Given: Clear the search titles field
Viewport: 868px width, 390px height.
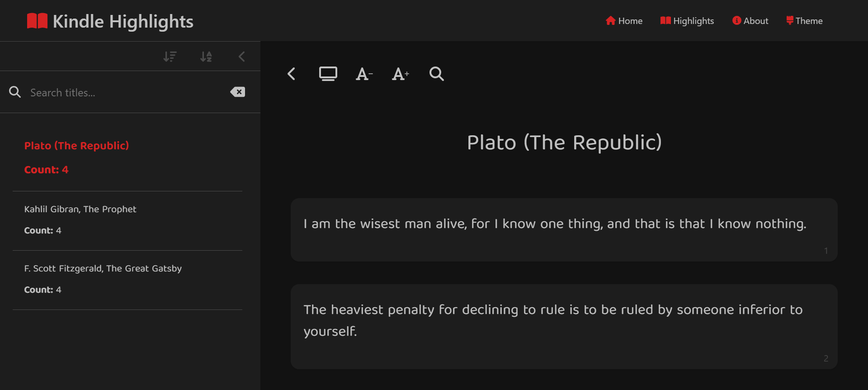Looking at the screenshot, I should (237, 92).
